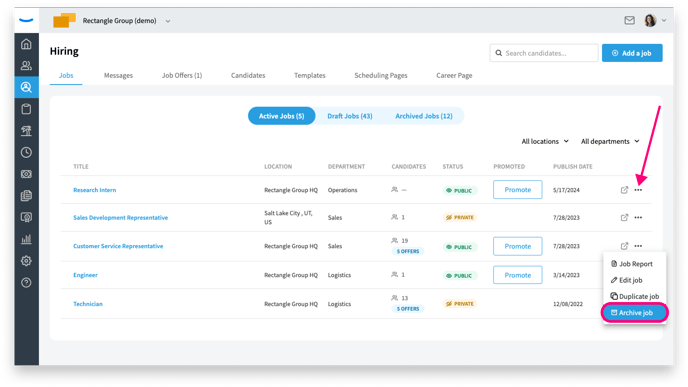
Task: Expand the Rectangle Group company switcher
Action: [168, 21]
